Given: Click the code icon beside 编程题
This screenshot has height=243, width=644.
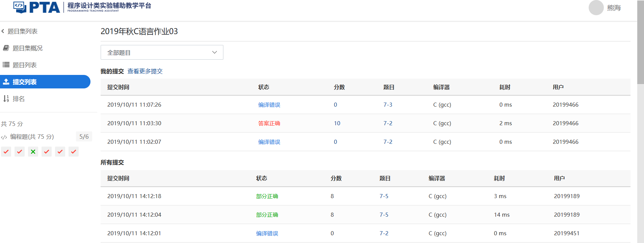Looking at the screenshot, I should (x=4, y=137).
